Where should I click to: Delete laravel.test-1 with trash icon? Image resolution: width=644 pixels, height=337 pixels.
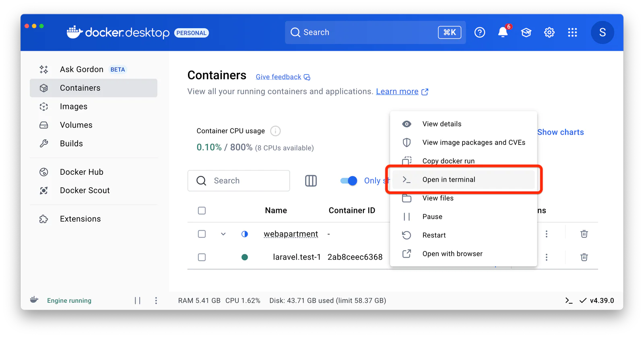pos(584,257)
